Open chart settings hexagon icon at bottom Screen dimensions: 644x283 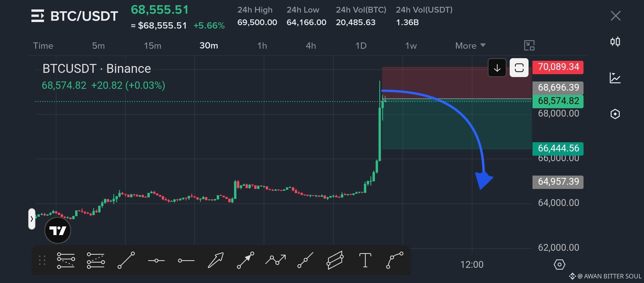click(559, 265)
